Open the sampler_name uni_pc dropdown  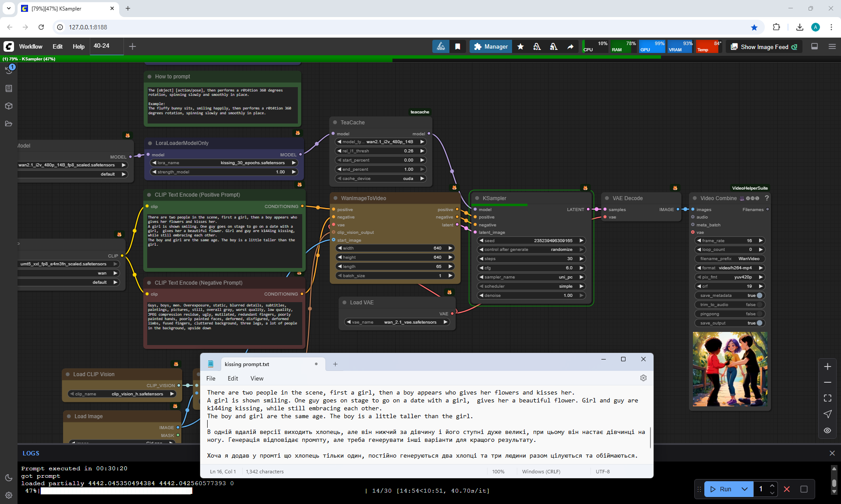[x=530, y=277]
